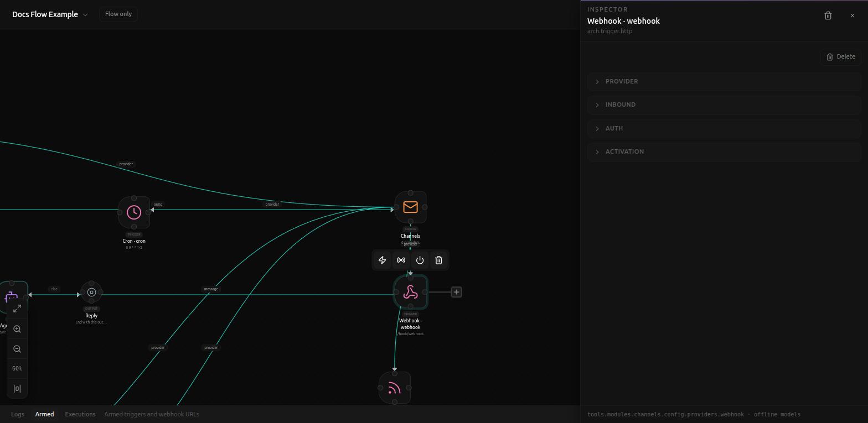Image resolution: width=868 pixels, height=423 pixels.
Task: Click the 'arms' edge label
Action: click(158, 205)
